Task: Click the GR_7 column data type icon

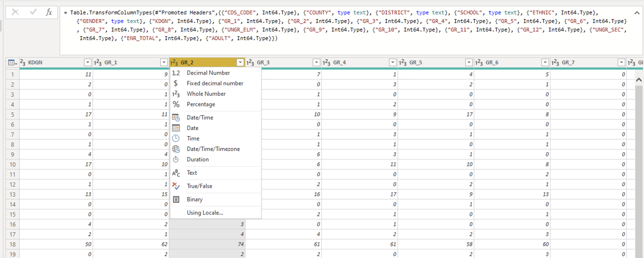Action: coord(555,62)
